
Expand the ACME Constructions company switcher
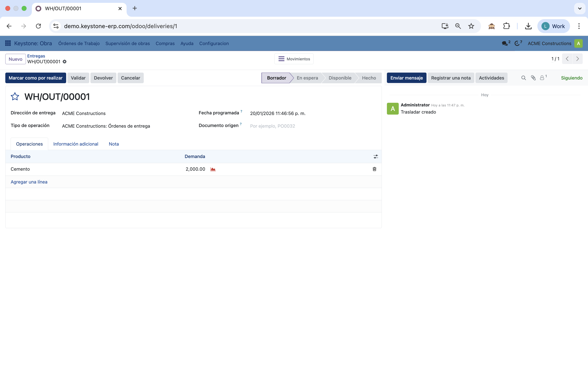[x=549, y=43]
